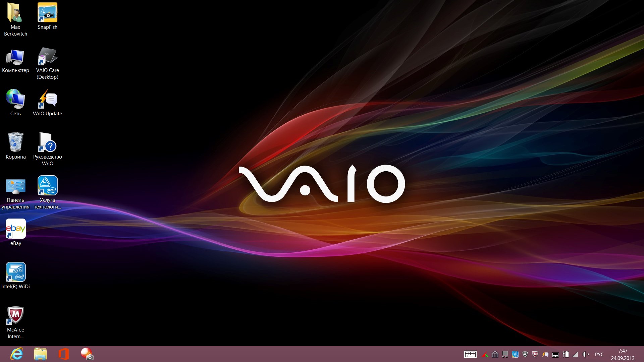Open the Корзина recycle bin
644x362 pixels.
[15, 143]
